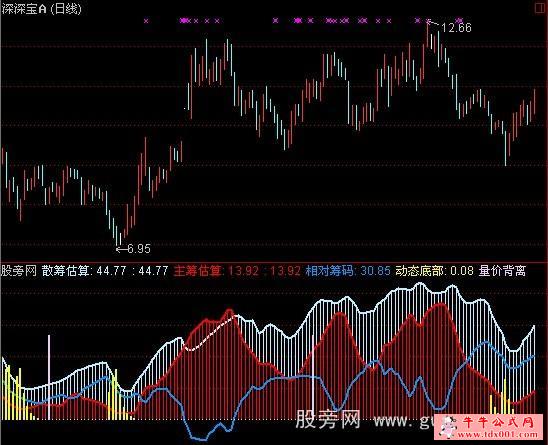
Task: Click the 股旁网 label in indicator header
Action: pyautogui.click(x=19, y=271)
